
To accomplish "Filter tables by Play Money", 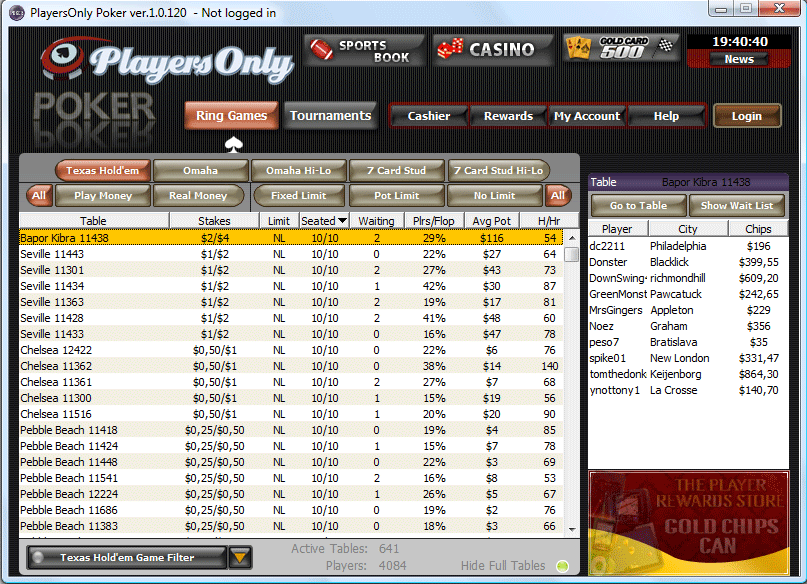I will pyautogui.click(x=103, y=196).
